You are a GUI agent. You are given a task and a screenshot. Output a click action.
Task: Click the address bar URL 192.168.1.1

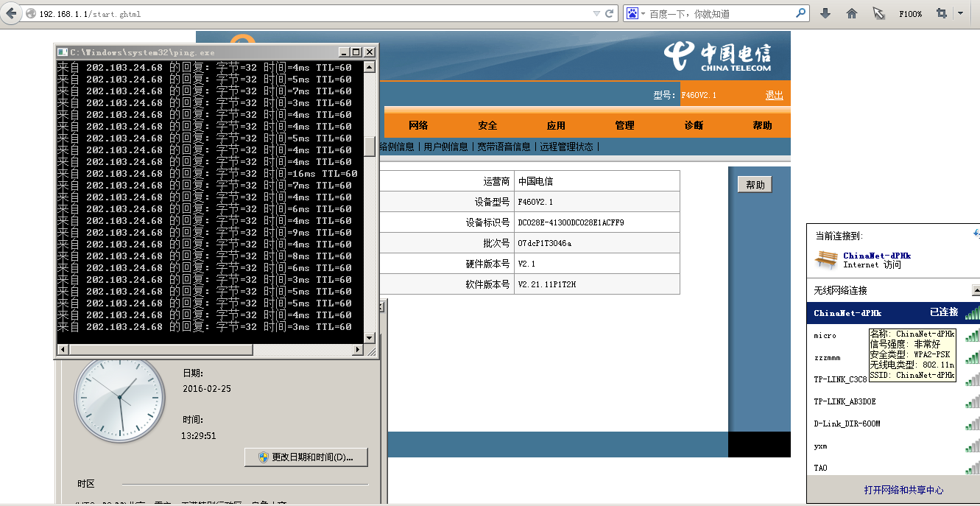[90, 14]
